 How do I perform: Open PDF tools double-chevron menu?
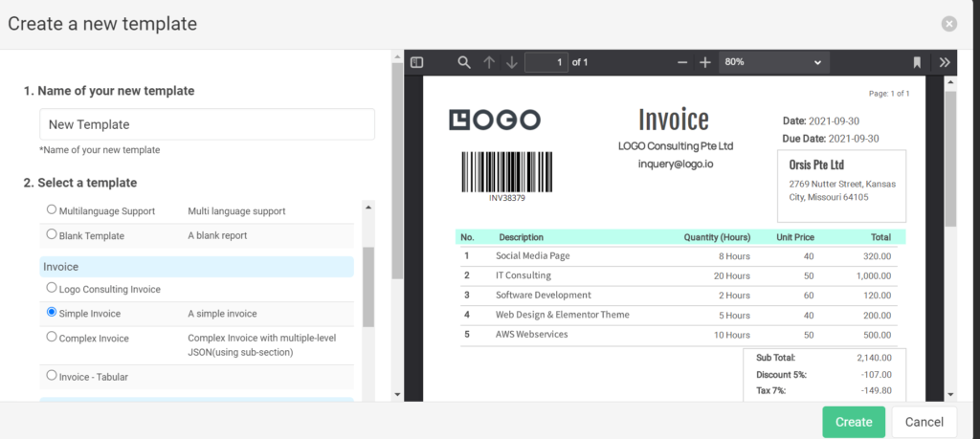pyautogui.click(x=945, y=62)
